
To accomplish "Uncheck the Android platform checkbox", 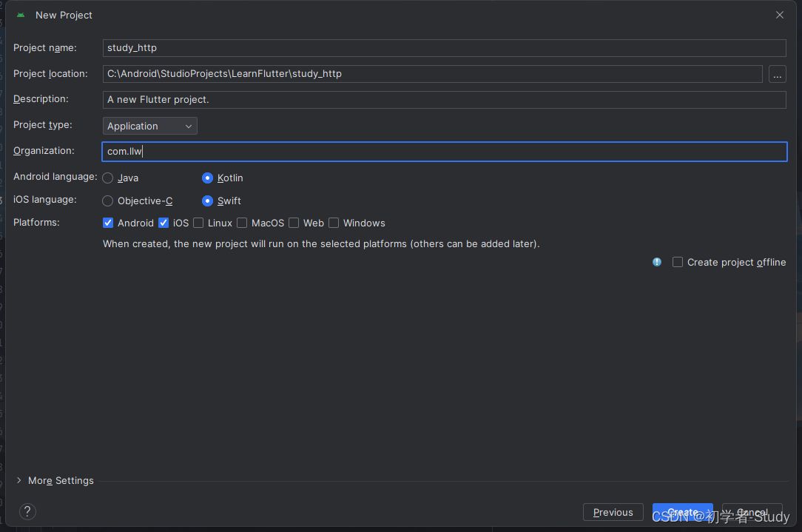I will click(x=108, y=223).
